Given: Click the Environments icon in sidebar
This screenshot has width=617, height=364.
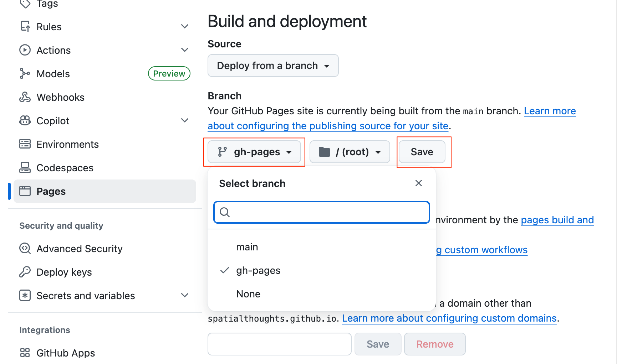Looking at the screenshot, I should (25, 144).
